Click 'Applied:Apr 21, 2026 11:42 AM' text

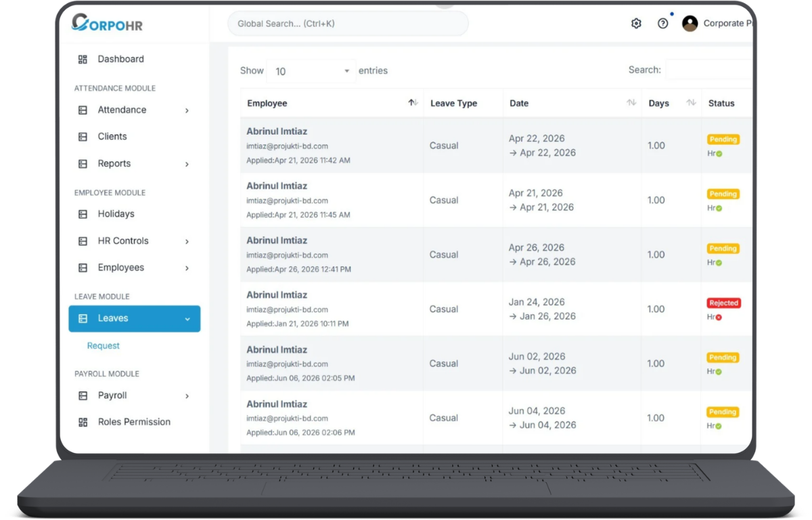pyautogui.click(x=298, y=160)
